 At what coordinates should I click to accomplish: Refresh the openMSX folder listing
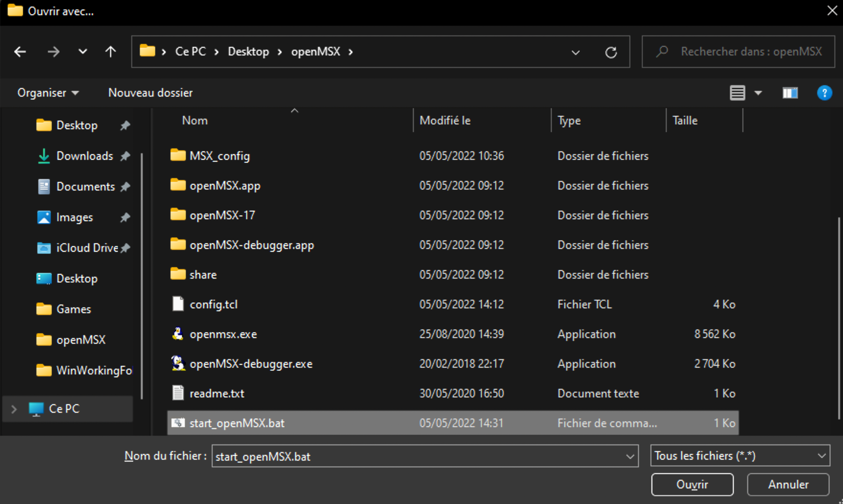[x=611, y=52]
